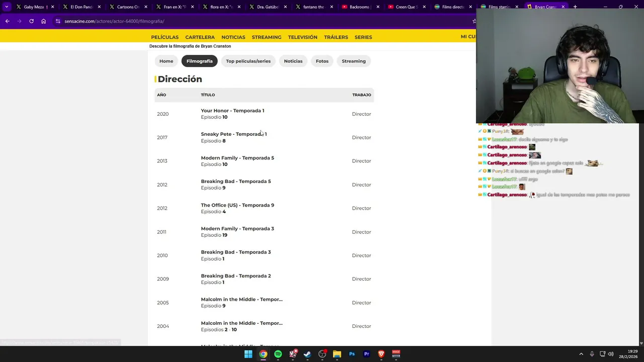Open the CARTELERA menu
Image resolution: width=644 pixels, height=362 pixels.
(200, 37)
